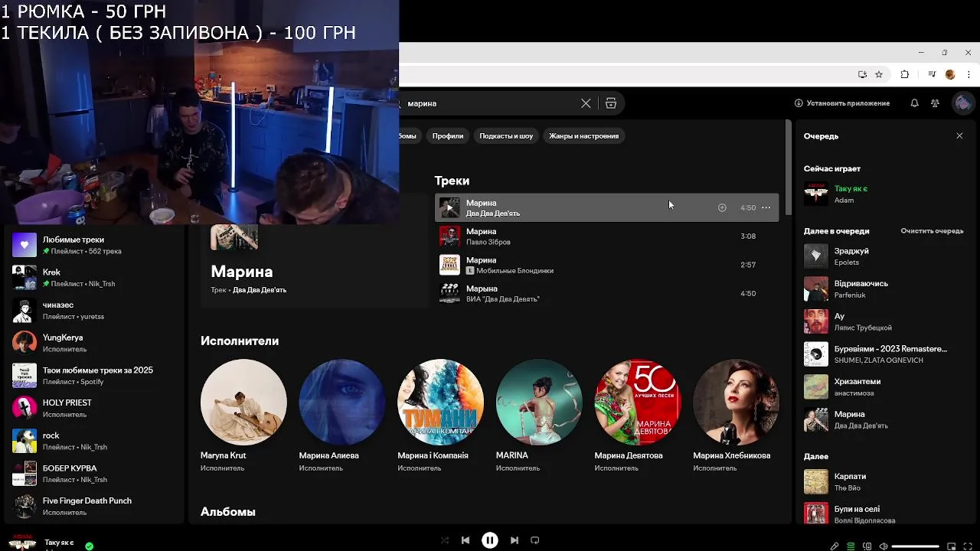
Task: Select the Профили filter chip
Action: [x=448, y=135]
